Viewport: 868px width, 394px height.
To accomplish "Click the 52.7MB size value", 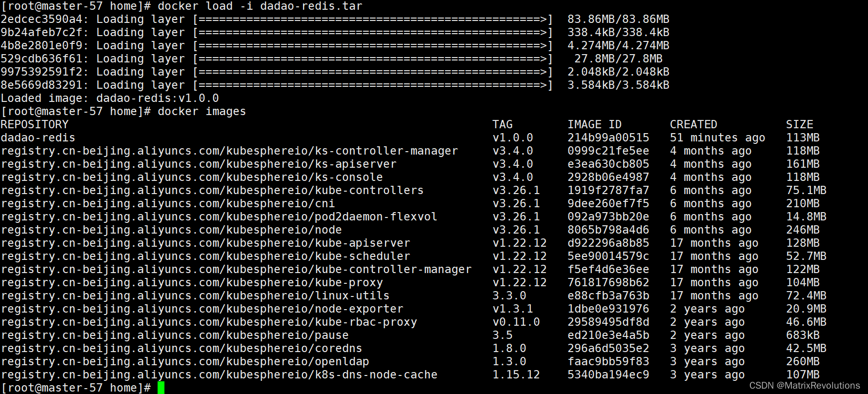I will pos(806,256).
